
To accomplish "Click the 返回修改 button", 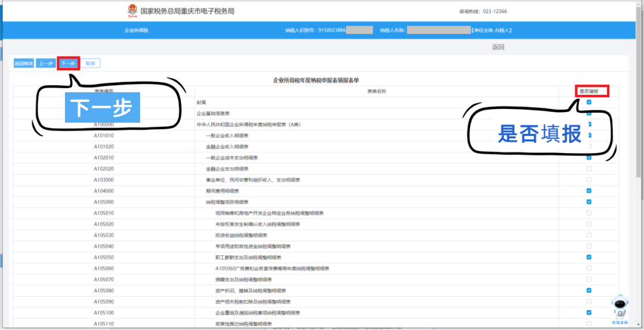I will click(24, 64).
